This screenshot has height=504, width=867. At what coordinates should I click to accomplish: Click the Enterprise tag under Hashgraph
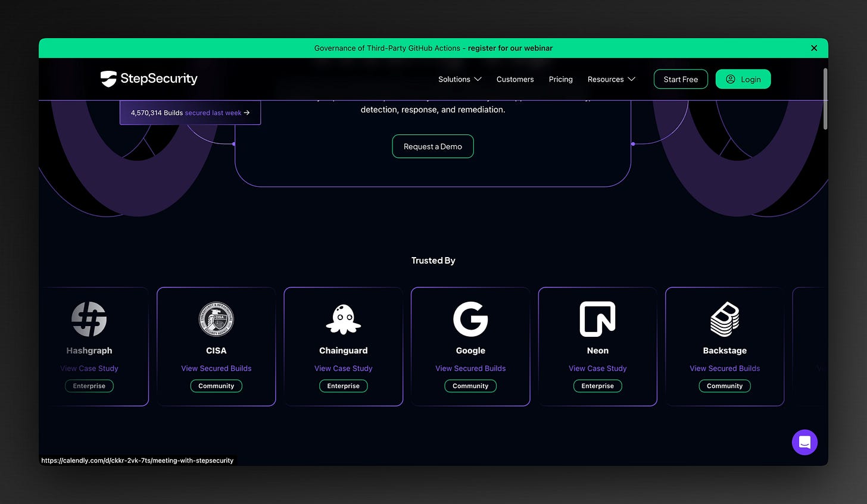[89, 386]
